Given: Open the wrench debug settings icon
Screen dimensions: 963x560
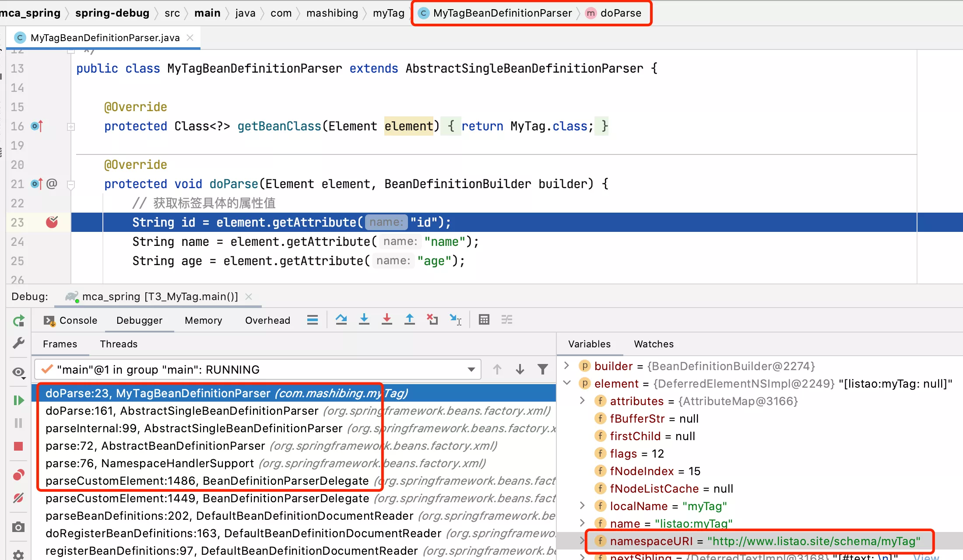Looking at the screenshot, I should [18, 343].
